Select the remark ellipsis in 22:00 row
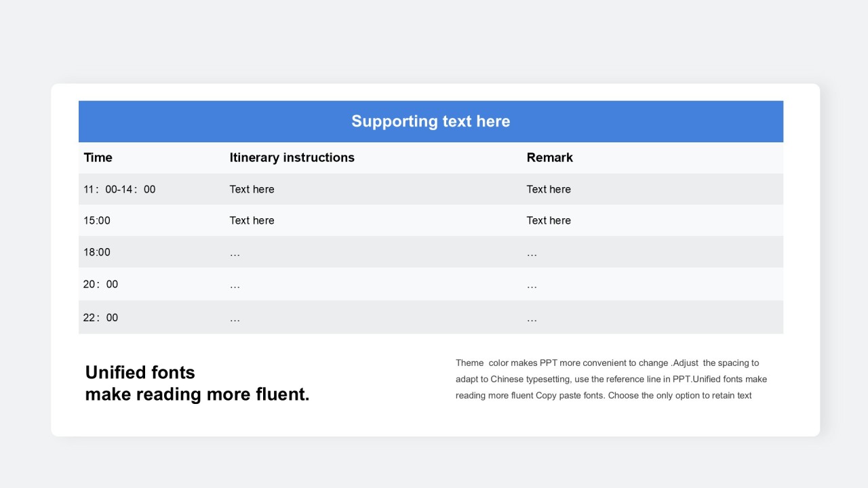The image size is (868, 488). click(532, 319)
